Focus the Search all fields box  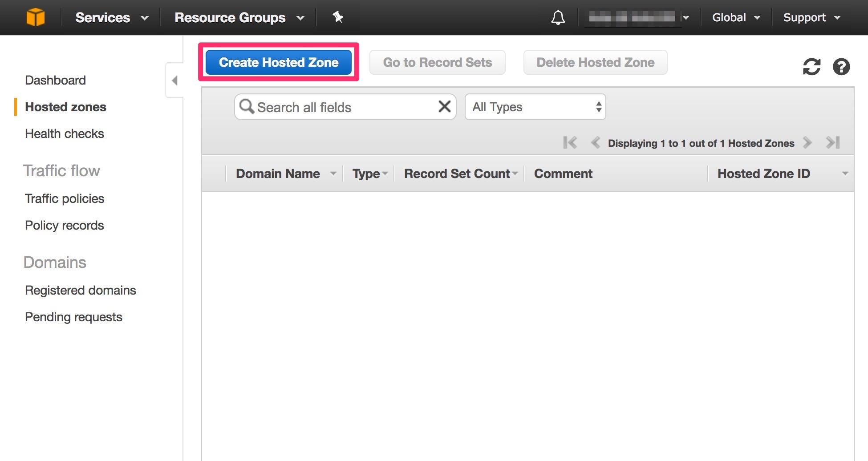tap(345, 107)
